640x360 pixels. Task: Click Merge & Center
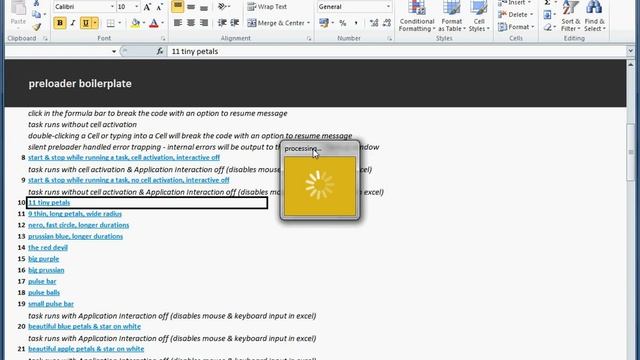pyautogui.click(x=276, y=23)
